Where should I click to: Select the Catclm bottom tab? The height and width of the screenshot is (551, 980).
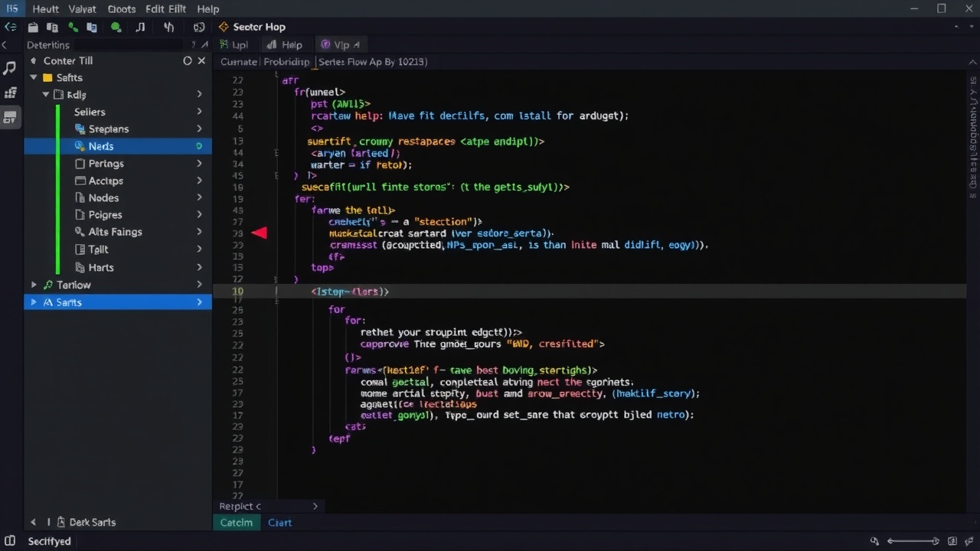click(236, 523)
